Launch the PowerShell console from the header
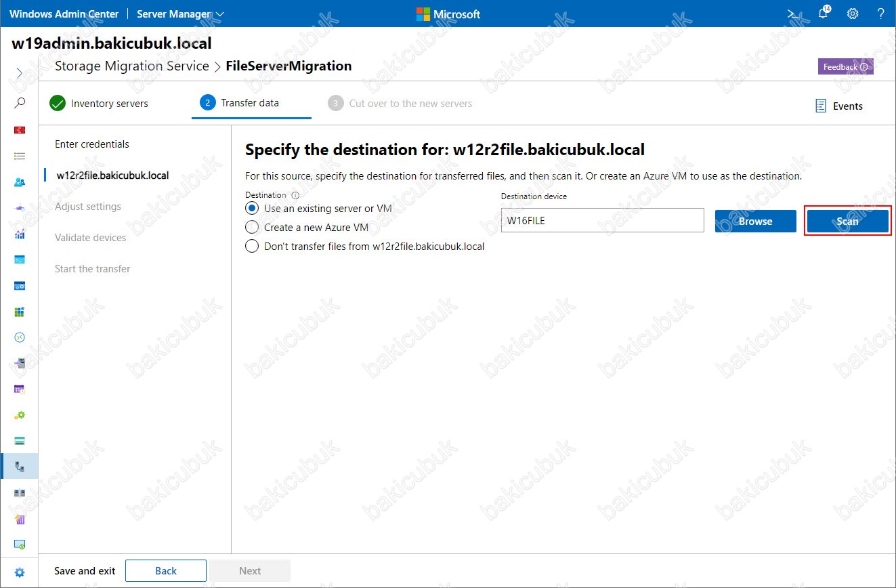Screen dimensions: 896x588 point(793,14)
